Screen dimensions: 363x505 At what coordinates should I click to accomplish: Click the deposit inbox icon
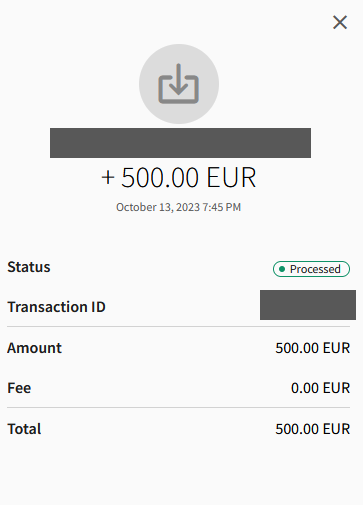(179, 84)
